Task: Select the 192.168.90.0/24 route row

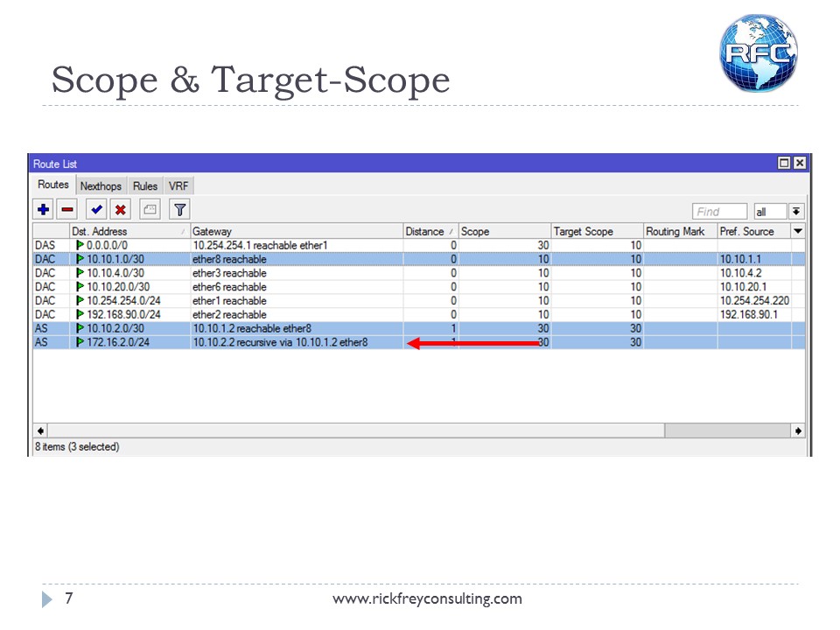Action: click(419, 315)
